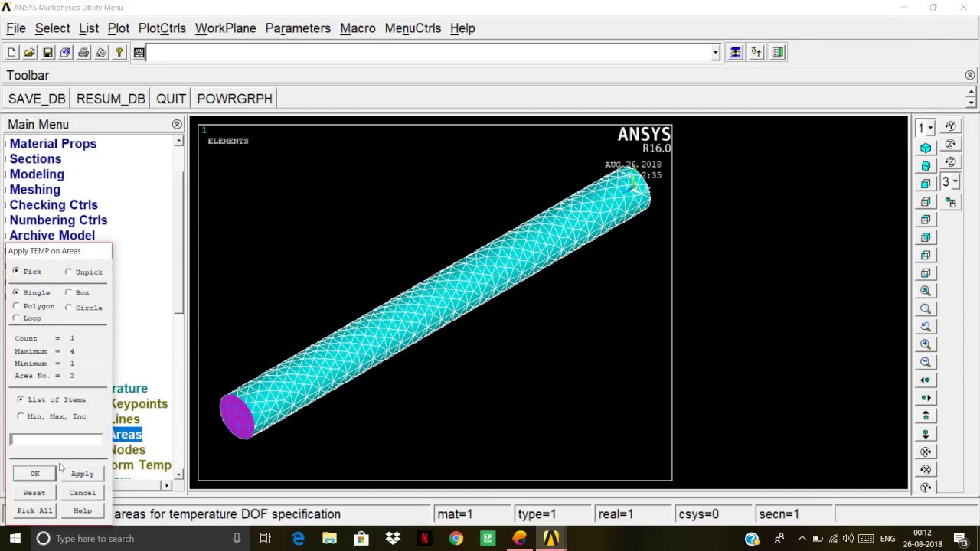Image resolution: width=980 pixels, height=551 pixels.
Task: Click the Zoom Out minus magnifier icon
Action: tap(926, 362)
